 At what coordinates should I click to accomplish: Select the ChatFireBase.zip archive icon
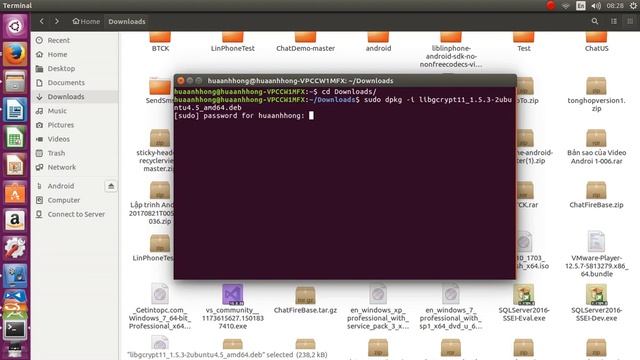pos(596,191)
